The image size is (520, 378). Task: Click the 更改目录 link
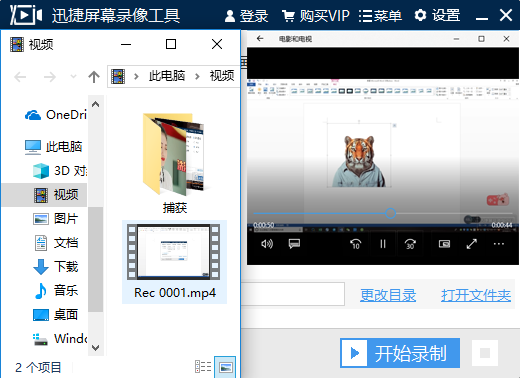point(388,295)
